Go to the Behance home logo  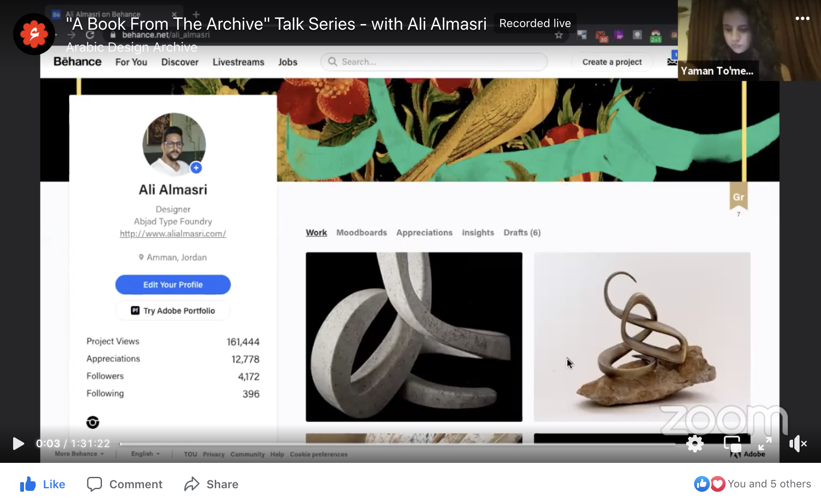tap(77, 62)
